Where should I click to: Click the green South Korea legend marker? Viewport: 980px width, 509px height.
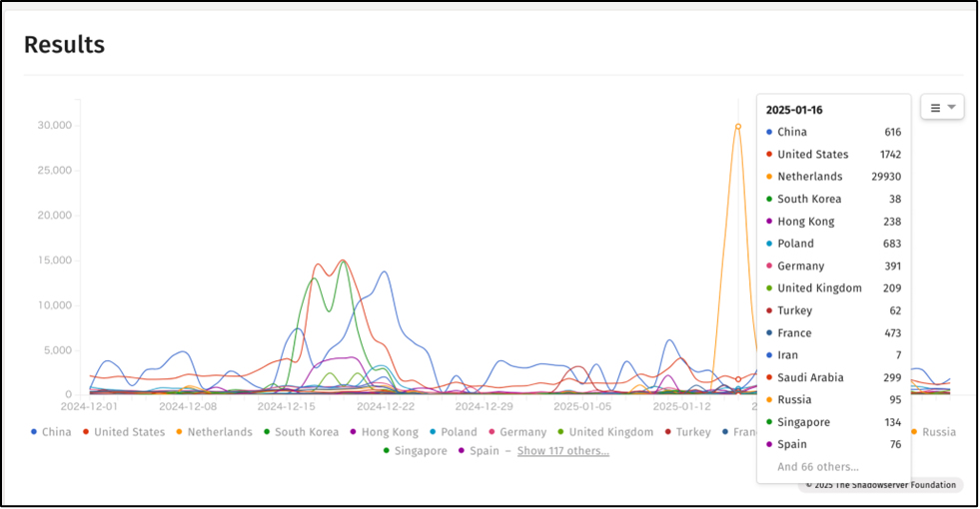point(267,432)
